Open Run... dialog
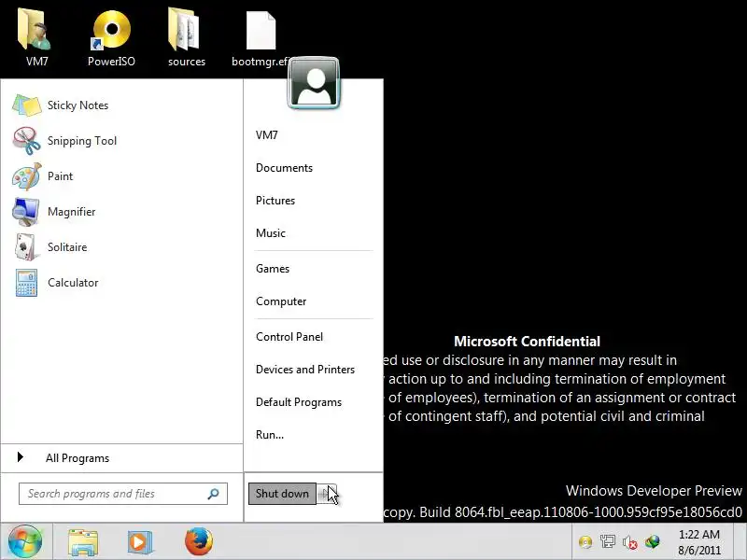The image size is (747, 560). [x=270, y=435]
